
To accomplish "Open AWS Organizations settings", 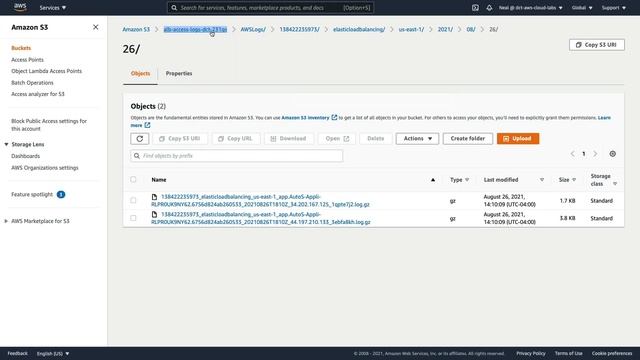I will [x=45, y=168].
